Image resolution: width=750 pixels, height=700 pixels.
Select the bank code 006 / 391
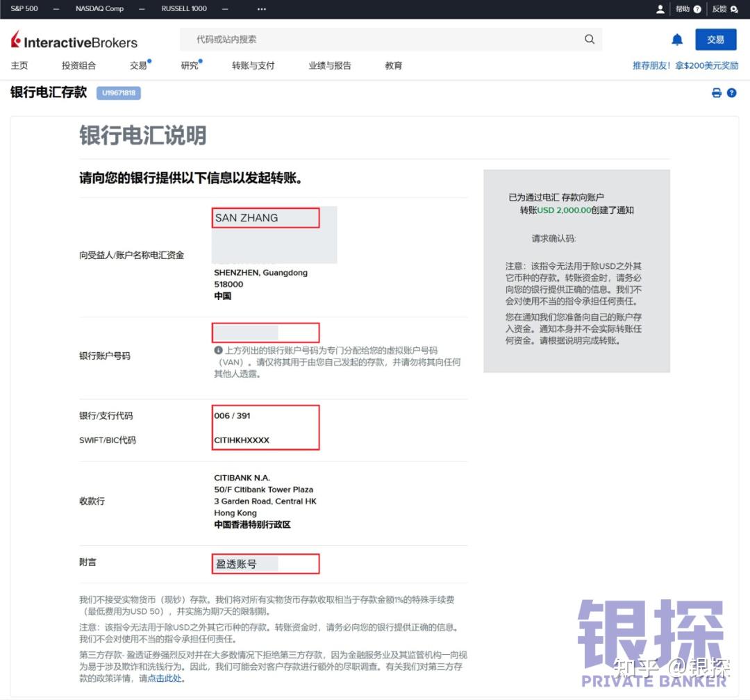tap(232, 416)
